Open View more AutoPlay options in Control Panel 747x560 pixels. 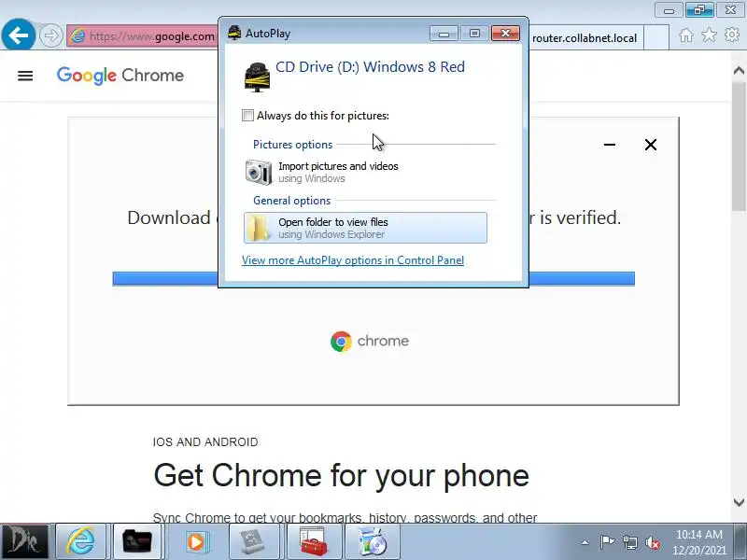[353, 260]
